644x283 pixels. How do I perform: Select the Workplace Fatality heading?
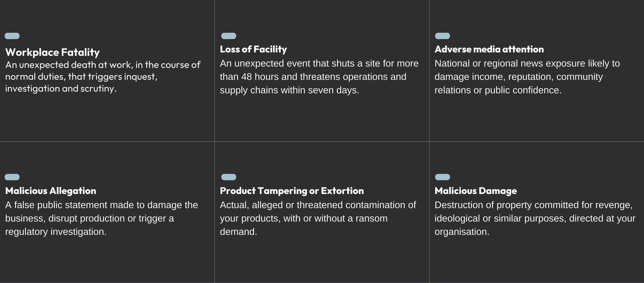52,52
